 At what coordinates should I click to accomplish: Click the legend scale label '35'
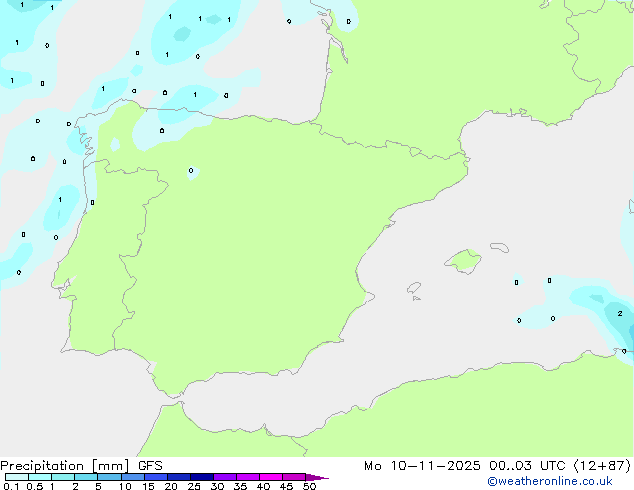click(x=240, y=486)
